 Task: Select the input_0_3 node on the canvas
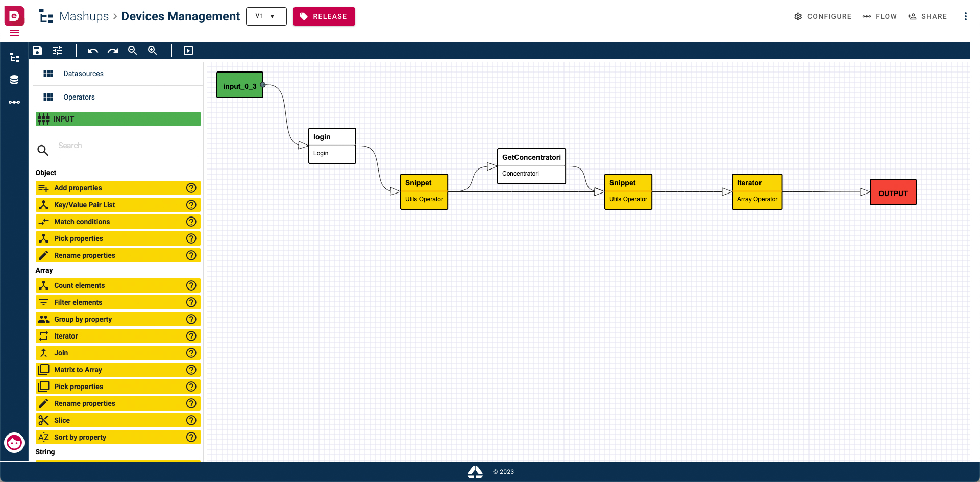point(240,85)
